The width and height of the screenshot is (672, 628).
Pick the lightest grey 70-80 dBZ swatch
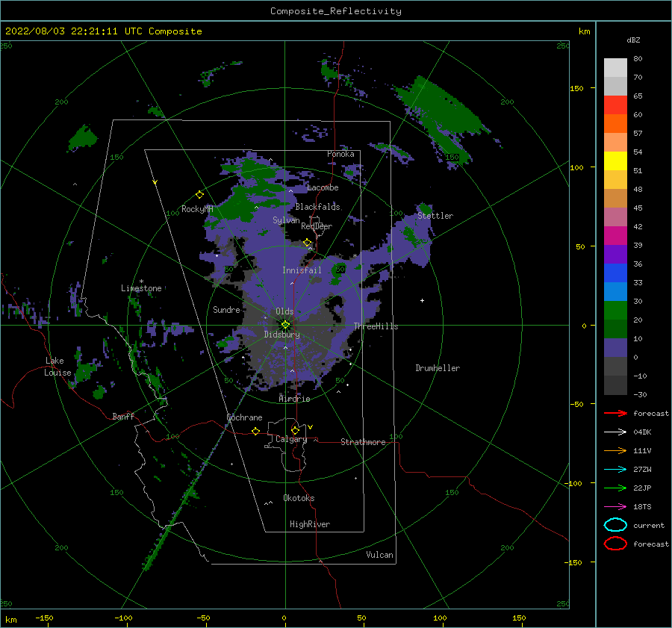click(x=615, y=68)
